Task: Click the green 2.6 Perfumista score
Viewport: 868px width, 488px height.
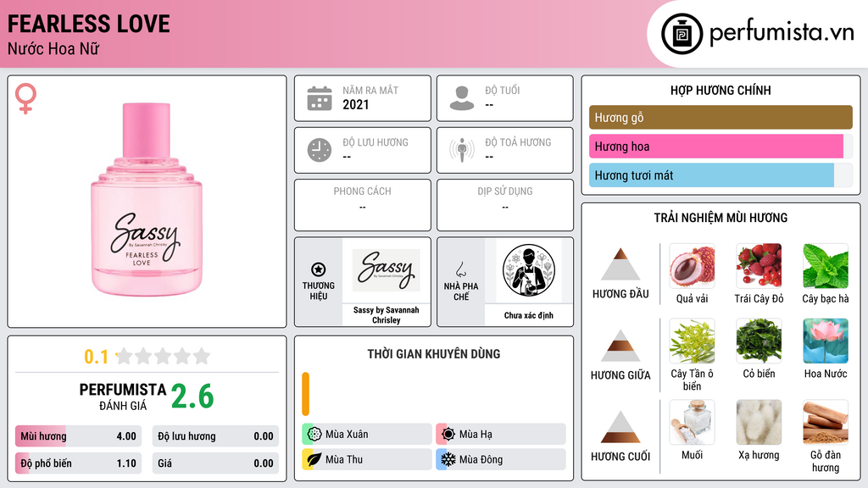Action: point(192,396)
